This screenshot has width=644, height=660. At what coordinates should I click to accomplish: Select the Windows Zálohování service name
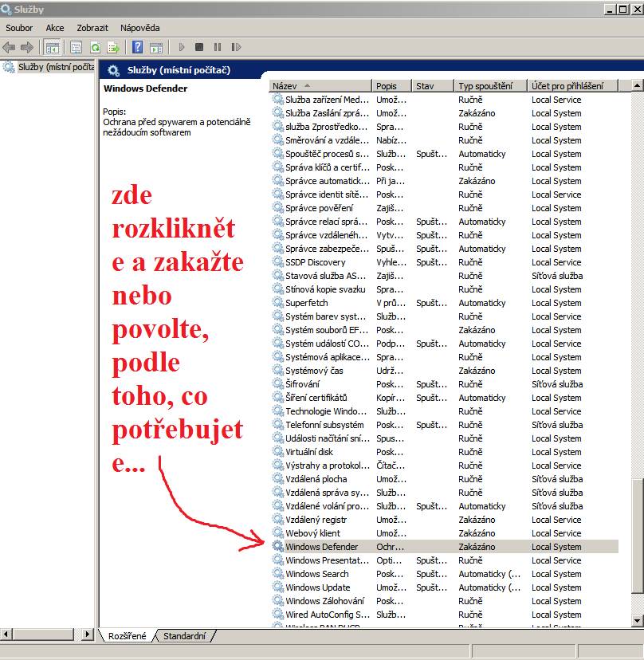pos(324,600)
